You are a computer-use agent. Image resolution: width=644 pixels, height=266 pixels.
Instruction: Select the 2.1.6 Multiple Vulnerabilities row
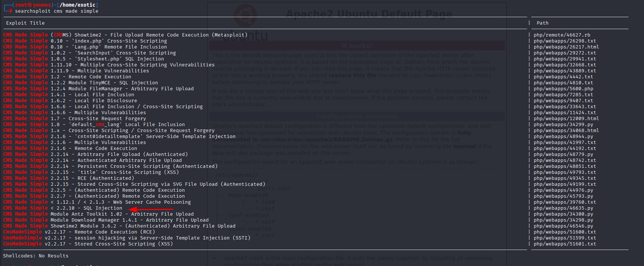coord(75,143)
